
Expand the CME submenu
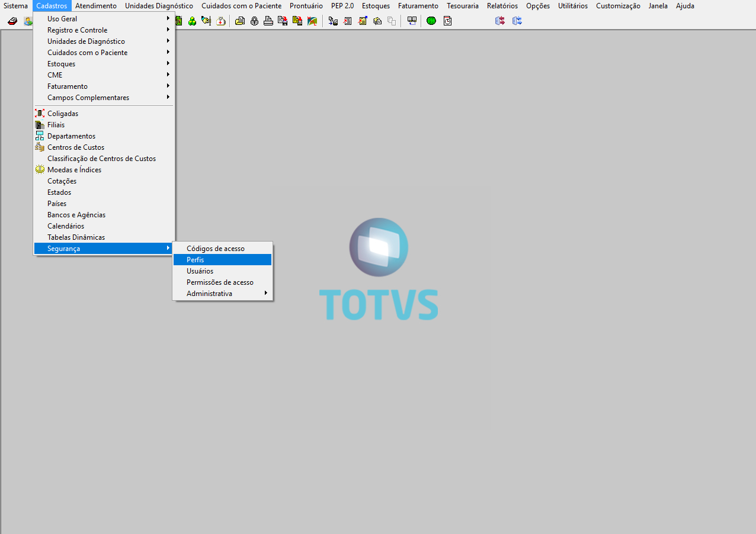(104, 75)
